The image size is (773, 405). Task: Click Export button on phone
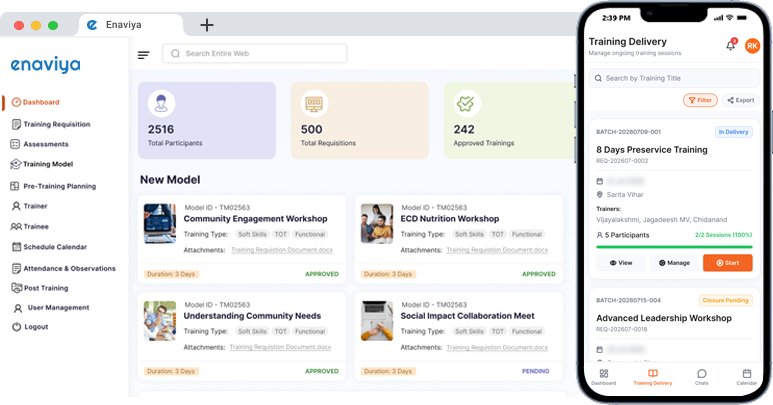coord(740,100)
